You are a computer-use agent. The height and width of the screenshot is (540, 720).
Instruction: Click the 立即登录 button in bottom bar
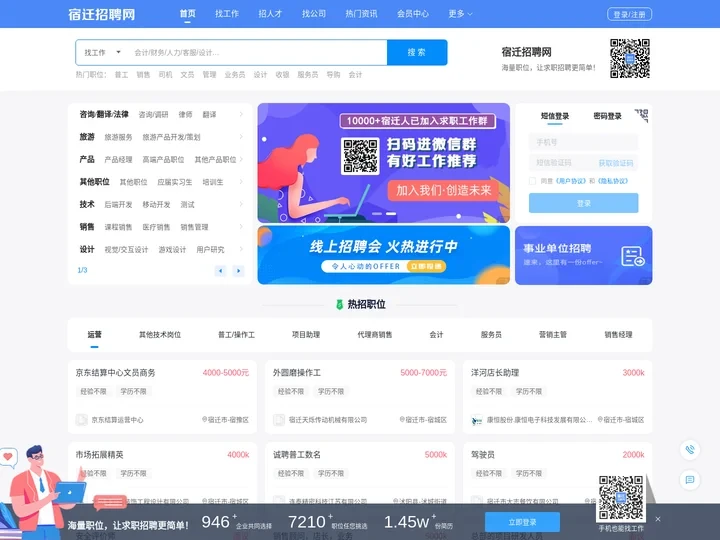[522, 522]
